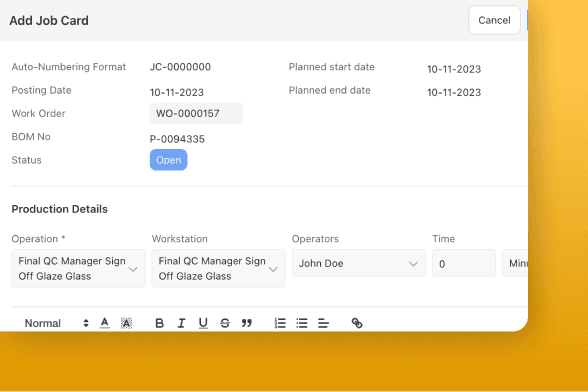
Task: Underline the selected editor text
Action: [x=203, y=323]
